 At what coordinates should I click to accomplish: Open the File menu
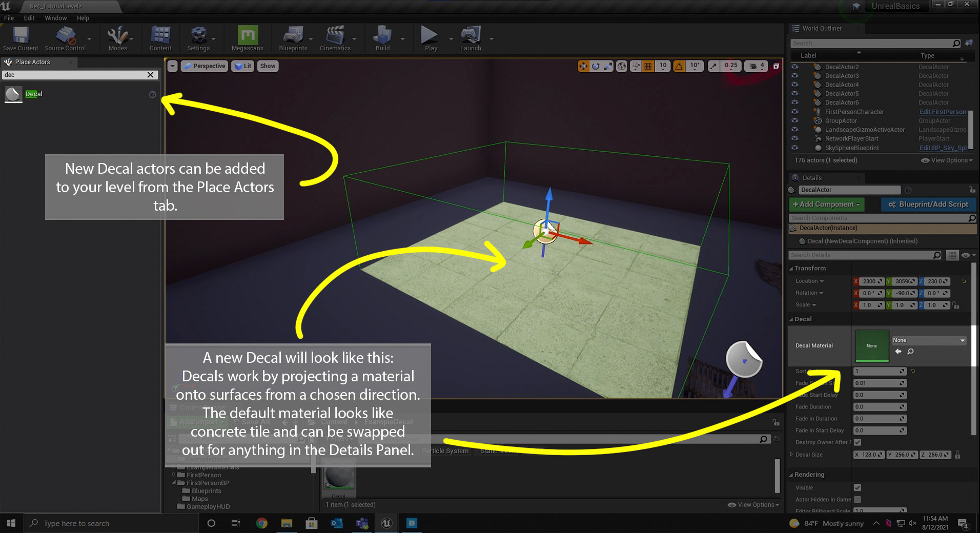coord(9,18)
